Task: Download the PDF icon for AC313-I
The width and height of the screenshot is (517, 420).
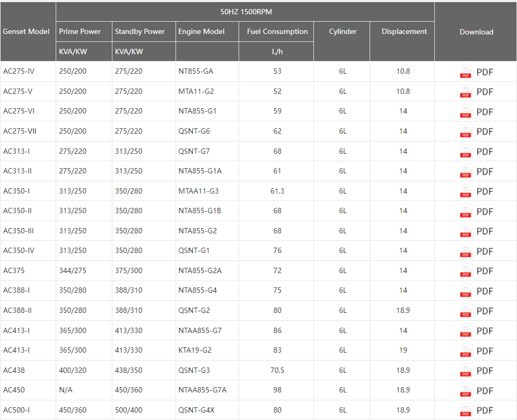Action: click(x=466, y=151)
